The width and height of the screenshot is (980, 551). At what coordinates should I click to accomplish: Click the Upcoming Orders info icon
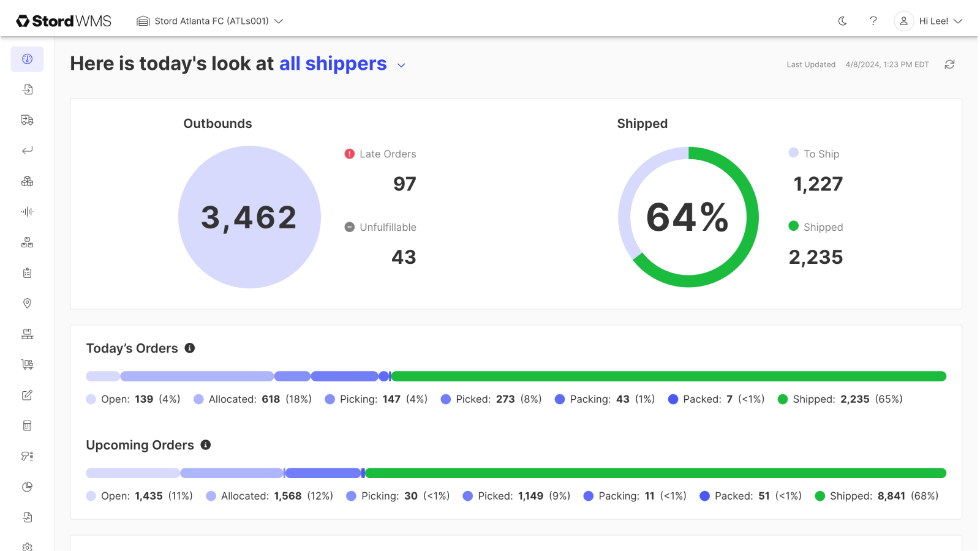pos(206,444)
